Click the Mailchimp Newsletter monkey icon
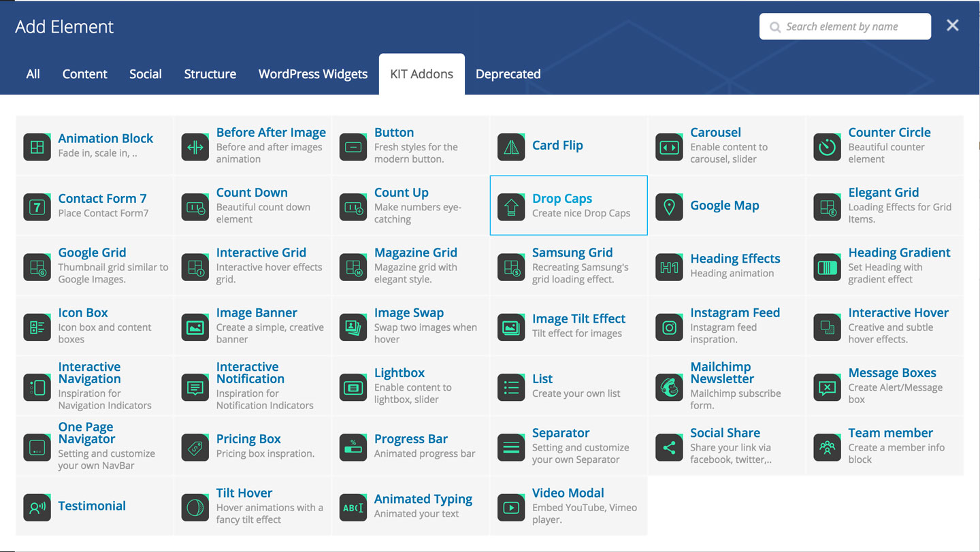The image size is (980, 552). [669, 388]
